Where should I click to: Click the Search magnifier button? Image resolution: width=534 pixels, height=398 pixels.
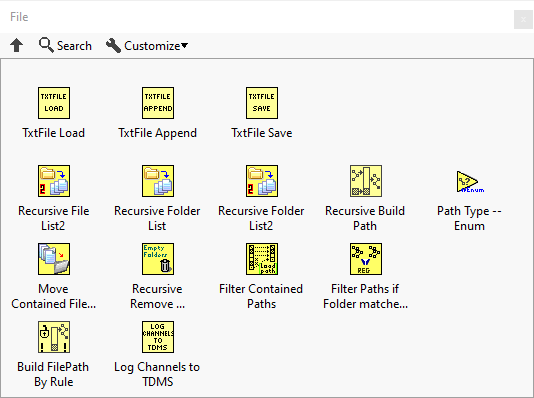[x=65, y=45]
